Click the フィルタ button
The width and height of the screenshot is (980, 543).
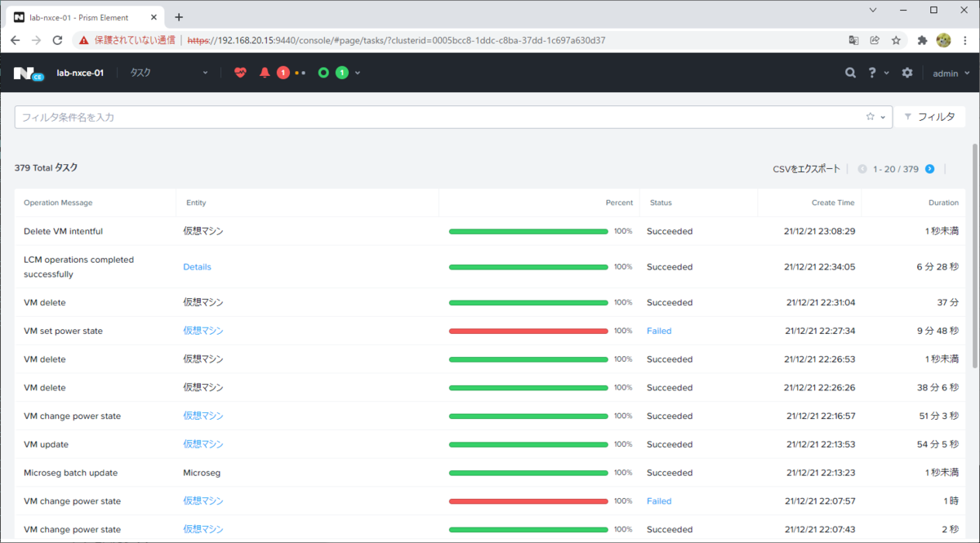tap(929, 117)
